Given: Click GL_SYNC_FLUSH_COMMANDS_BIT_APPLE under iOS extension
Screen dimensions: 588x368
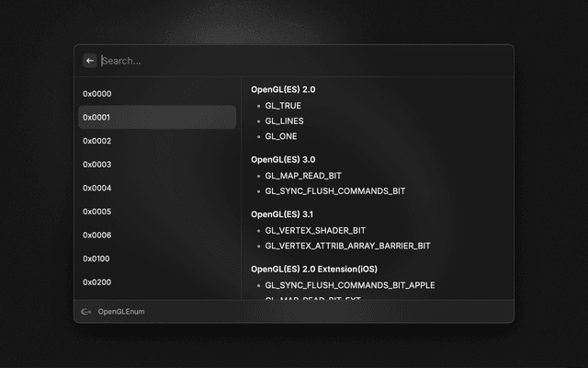Looking at the screenshot, I should pos(350,285).
